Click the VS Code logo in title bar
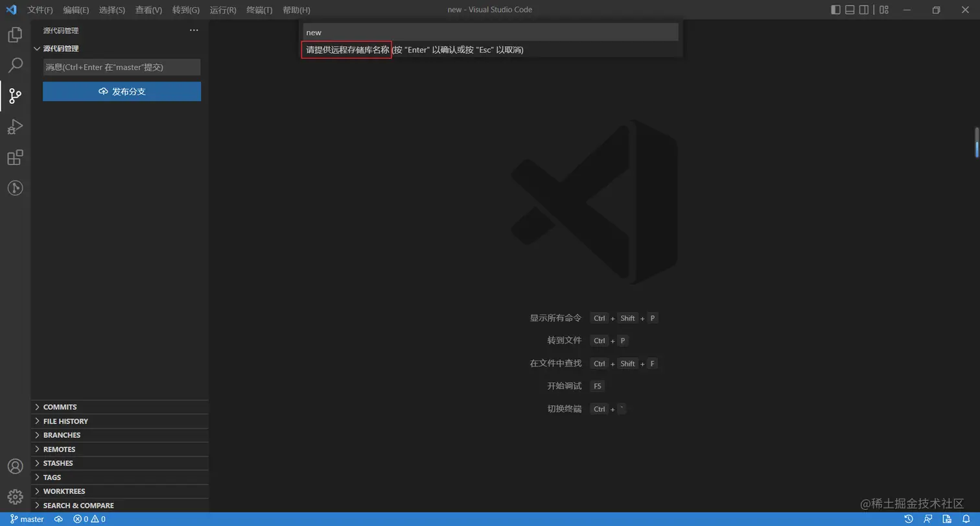Image resolution: width=980 pixels, height=526 pixels. coord(11,10)
